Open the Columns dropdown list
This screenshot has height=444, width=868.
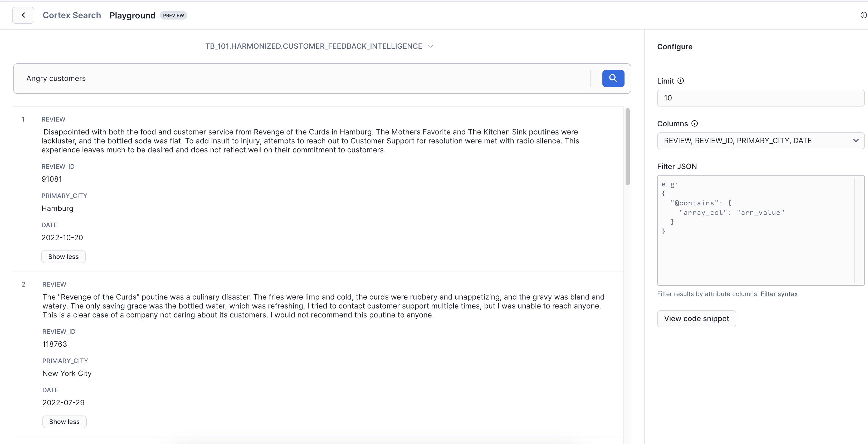[760, 141]
